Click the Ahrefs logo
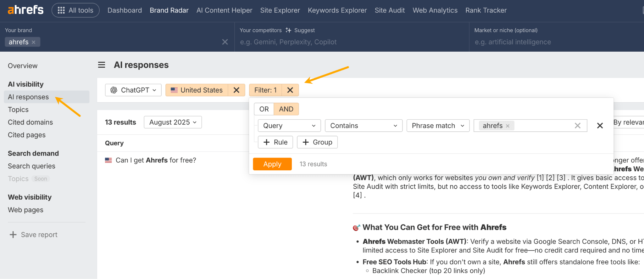This screenshot has height=279, width=644. [25, 10]
